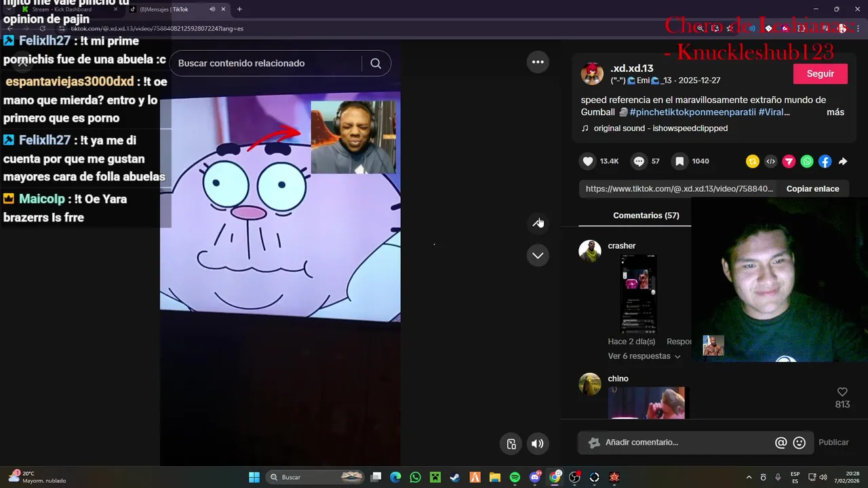Image resolution: width=868 pixels, height=488 pixels.
Task: Like the video with the heart icon
Action: click(588, 161)
